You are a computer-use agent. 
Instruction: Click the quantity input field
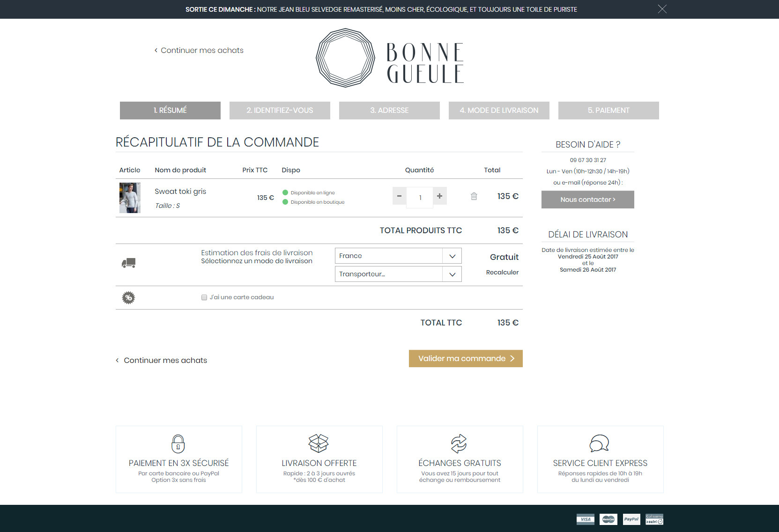pos(420,197)
